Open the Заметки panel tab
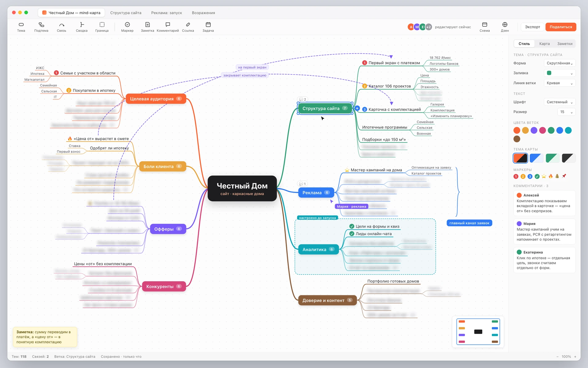The width and height of the screenshot is (588, 368). point(565,44)
